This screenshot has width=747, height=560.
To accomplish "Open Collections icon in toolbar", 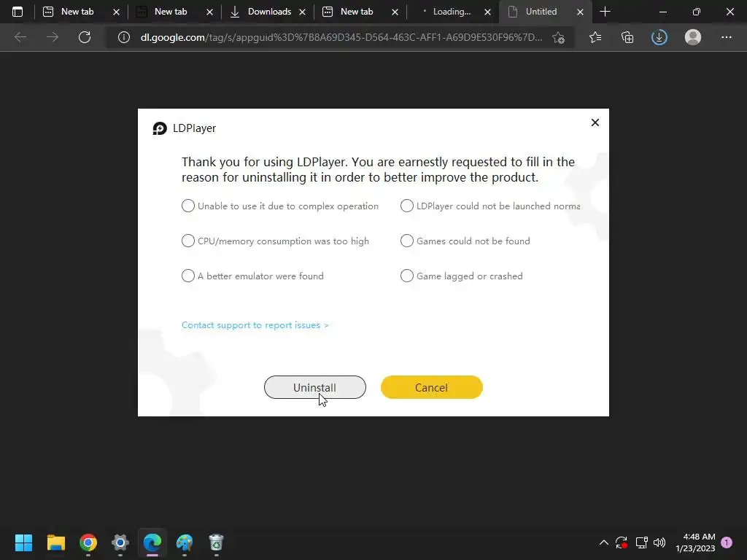I will pos(627,37).
